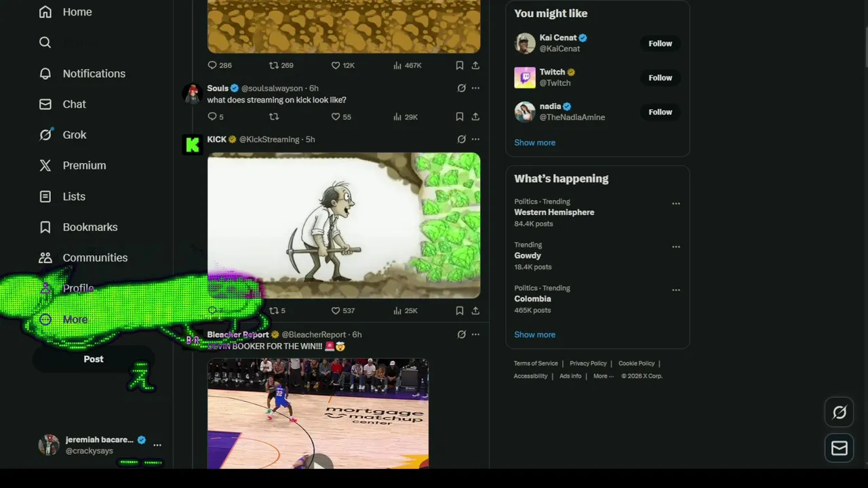Open @BleacherReport profile link
The height and width of the screenshot is (488, 868).
(313, 335)
